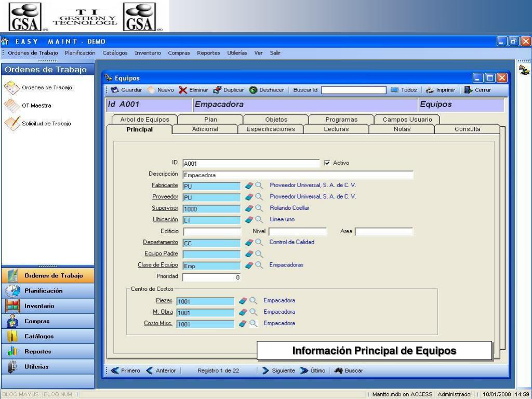Go to Primero record
This screenshot has height=399, width=532.
126,370
